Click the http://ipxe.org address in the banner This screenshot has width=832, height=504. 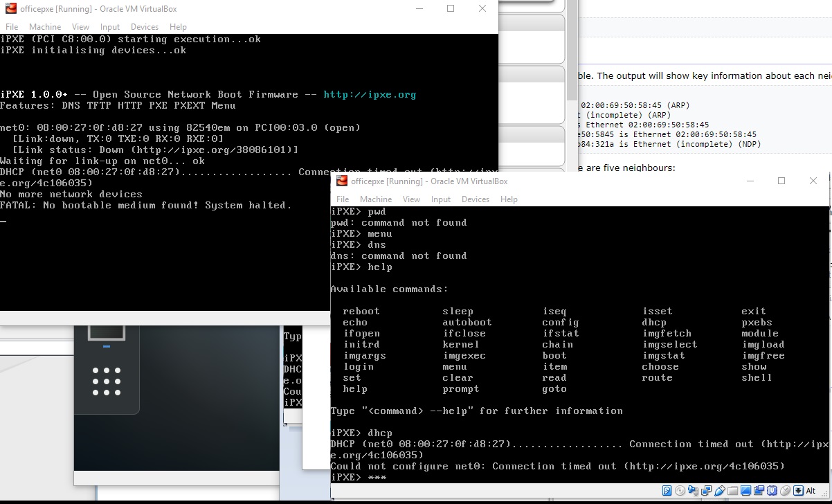click(x=370, y=95)
